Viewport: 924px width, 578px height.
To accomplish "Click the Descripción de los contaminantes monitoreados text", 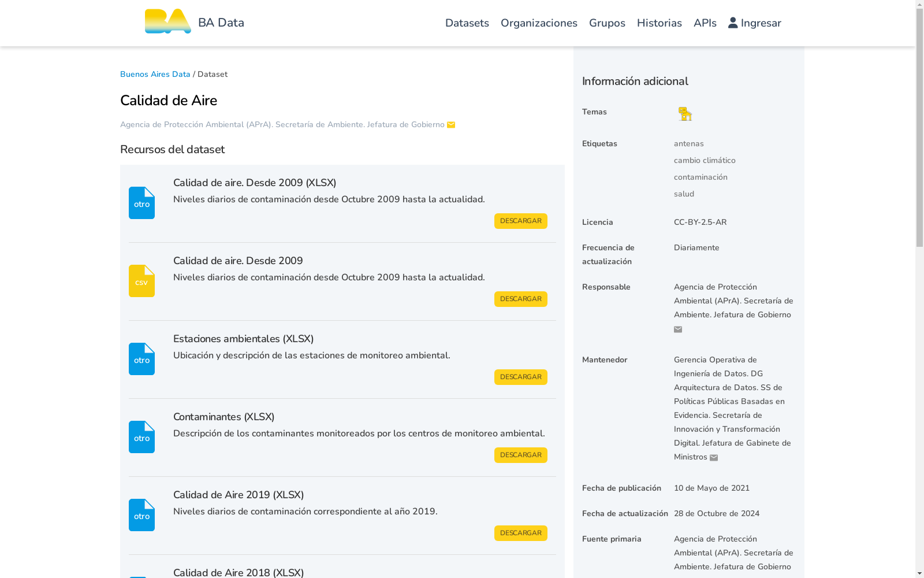I will point(359,433).
